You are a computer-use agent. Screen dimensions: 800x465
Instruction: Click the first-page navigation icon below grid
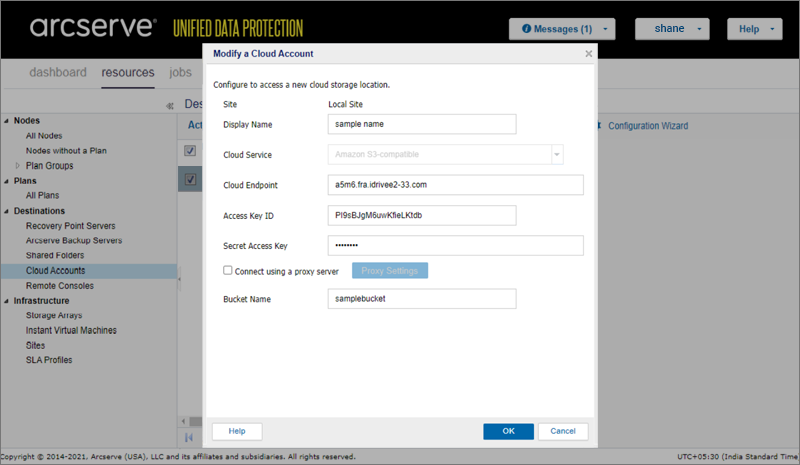[189, 437]
